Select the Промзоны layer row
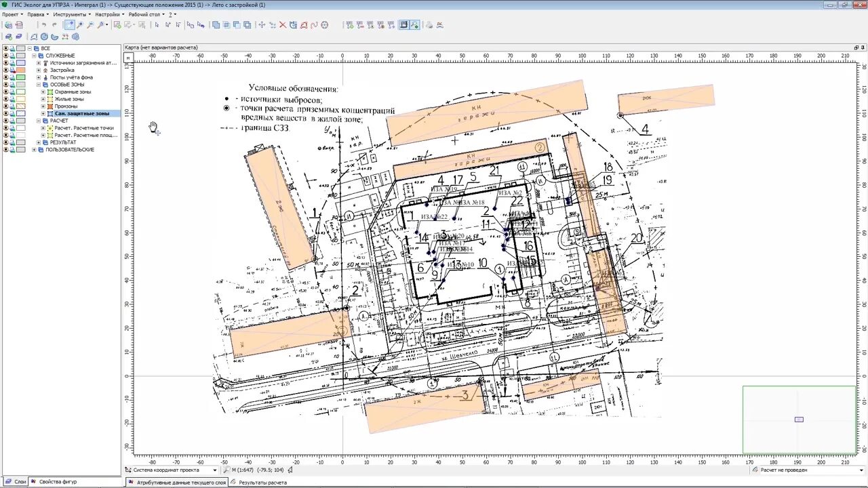The height and width of the screenshot is (488, 868). pyautogui.click(x=66, y=106)
